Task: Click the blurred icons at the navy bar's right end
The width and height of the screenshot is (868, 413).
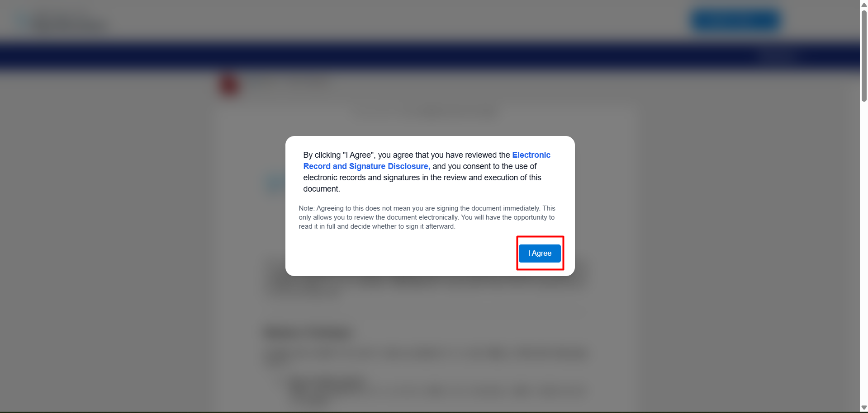Action: tap(779, 56)
